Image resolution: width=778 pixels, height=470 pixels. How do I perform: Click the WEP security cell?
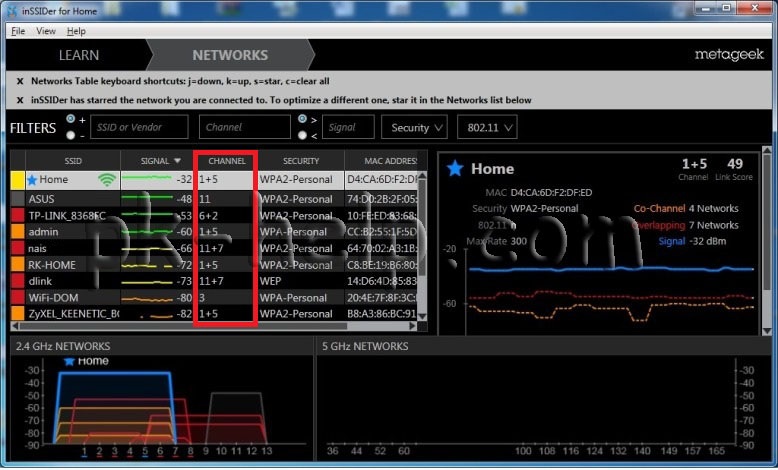tap(270, 281)
